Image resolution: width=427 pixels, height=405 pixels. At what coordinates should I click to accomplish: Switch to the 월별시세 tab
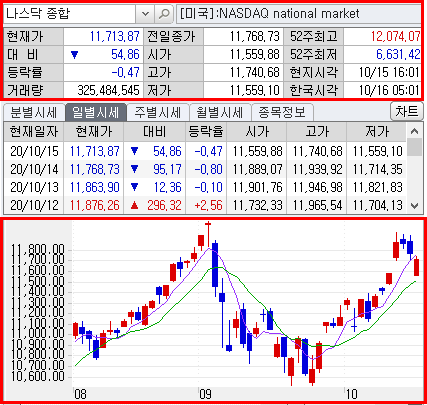[220, 112]
